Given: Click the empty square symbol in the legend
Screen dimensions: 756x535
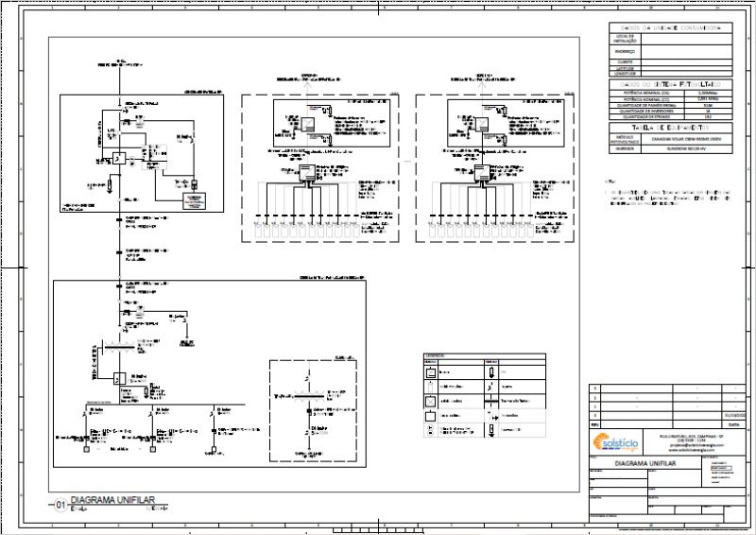Looking at the screenshot, I should (431, 415).
